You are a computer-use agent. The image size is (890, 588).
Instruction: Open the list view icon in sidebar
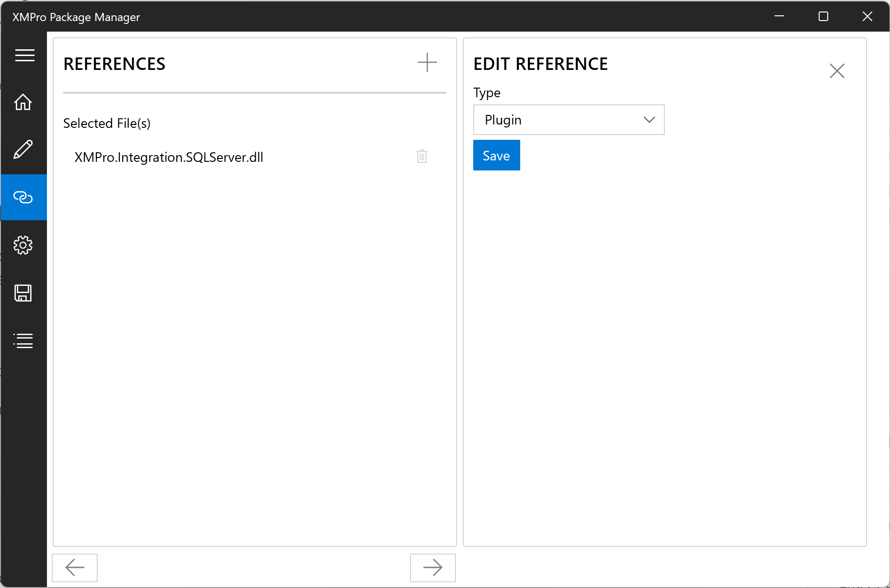click(x=23, y=341)
